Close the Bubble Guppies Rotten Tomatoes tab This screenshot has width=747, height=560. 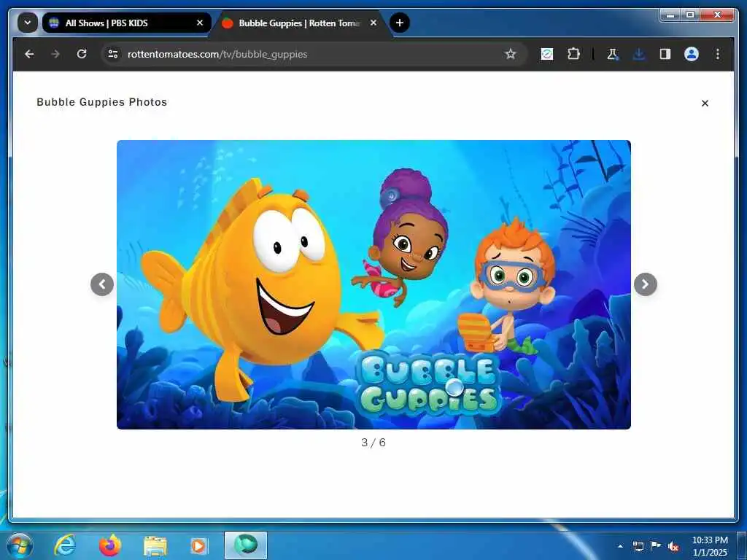(x=373, y=23)
